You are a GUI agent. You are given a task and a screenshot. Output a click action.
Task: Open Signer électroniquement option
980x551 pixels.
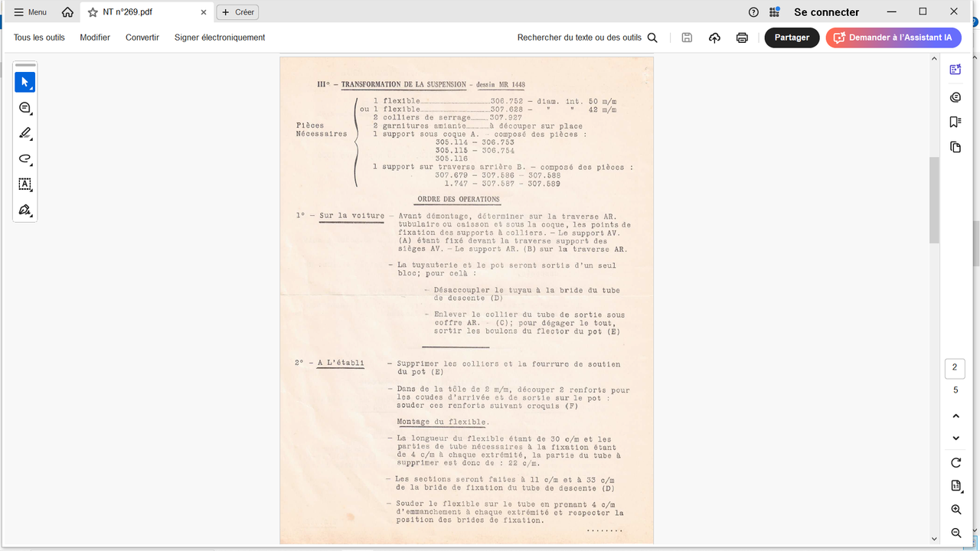coord(220,37)
